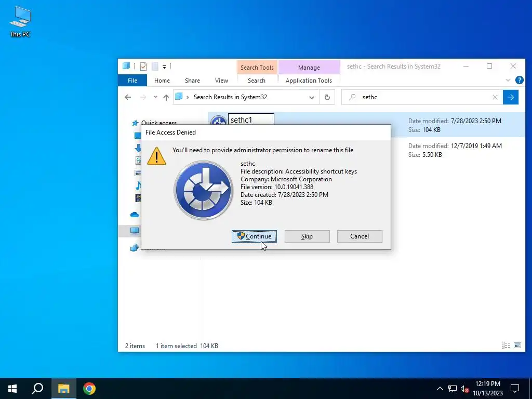Select the Application Tools tab
Image resolution: width=532 pixels, height=399 pixels.
[x=309, y=81]
